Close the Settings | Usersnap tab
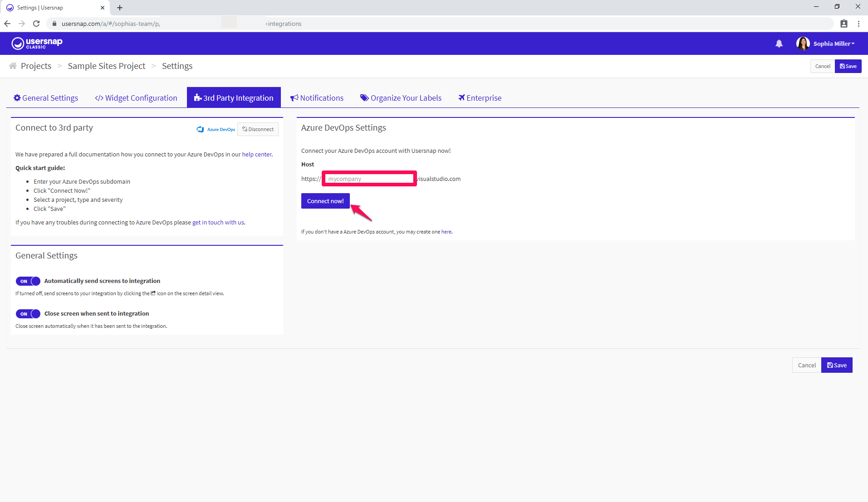This screenshot has width=868, height=502. [102, 8]
